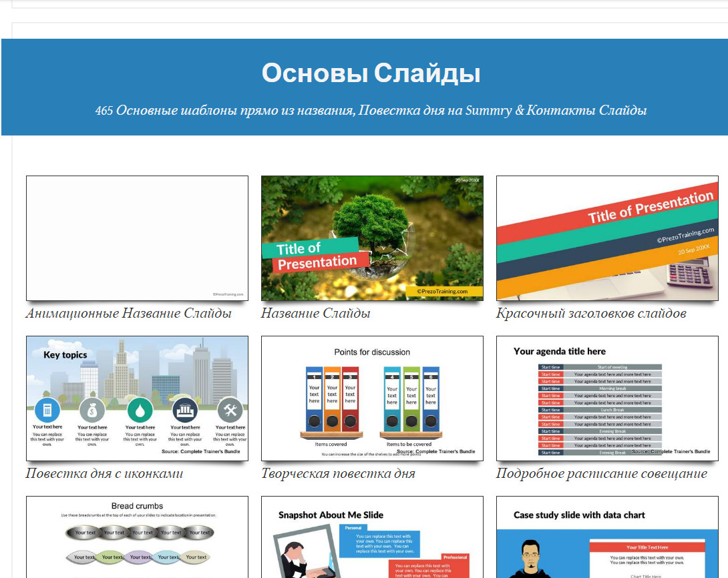The image size is (728, 578).
Task: Click the dark blue bank building icon
Action: click(x=185, y=410)
